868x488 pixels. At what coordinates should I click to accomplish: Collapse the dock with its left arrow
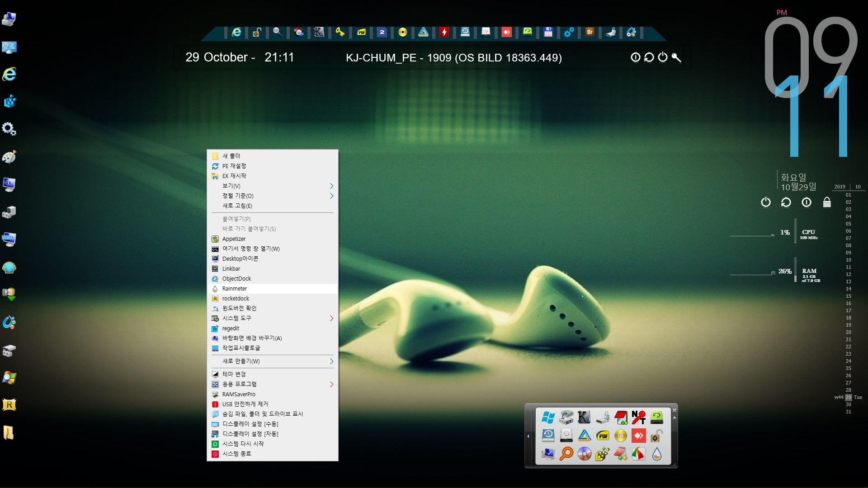pos(528,436)
